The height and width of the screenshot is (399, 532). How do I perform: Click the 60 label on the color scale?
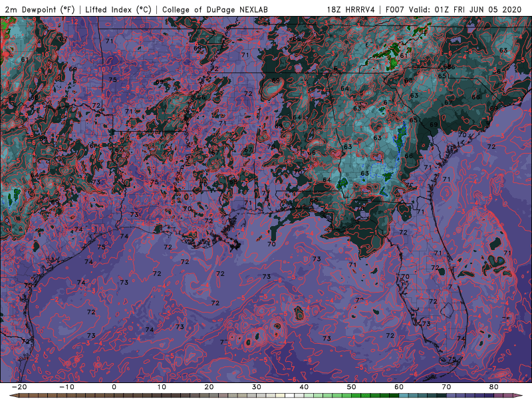(x=399, y=387)
